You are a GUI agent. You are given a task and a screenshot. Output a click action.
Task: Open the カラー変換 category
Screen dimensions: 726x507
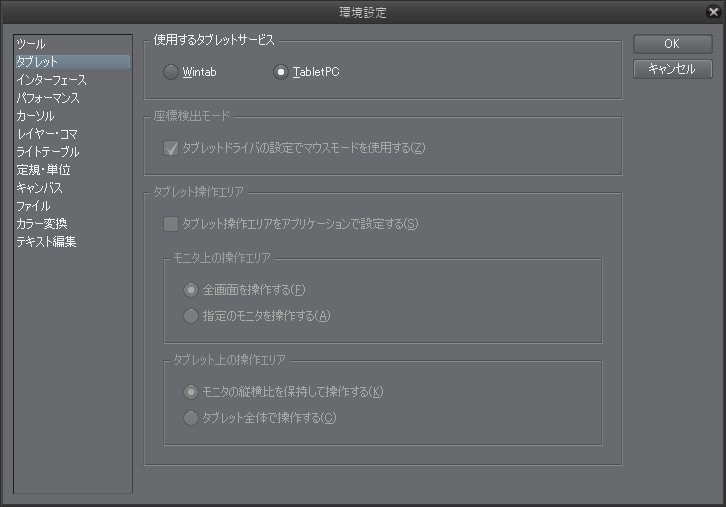(x=73, y=224)
